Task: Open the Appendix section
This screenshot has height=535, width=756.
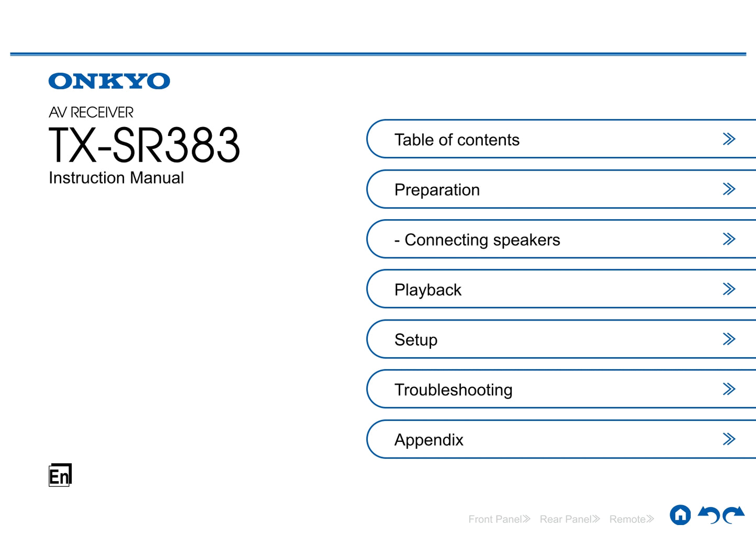Action: [x=428, y=440]
